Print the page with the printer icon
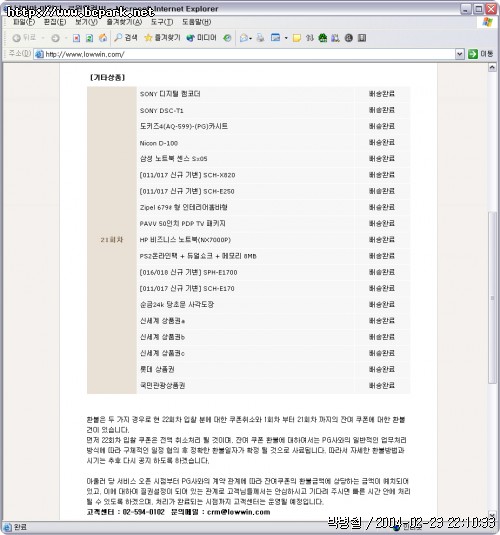 (x=260, y=38)
